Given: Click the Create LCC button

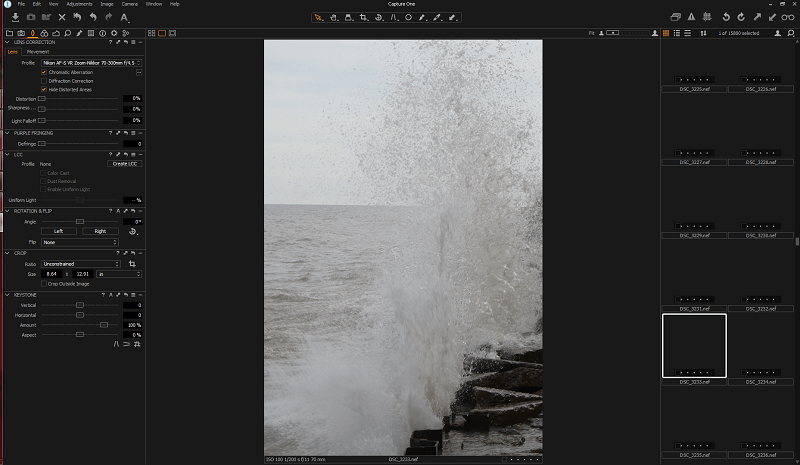Looking at the screenshot, I should [x=124, y=164].
